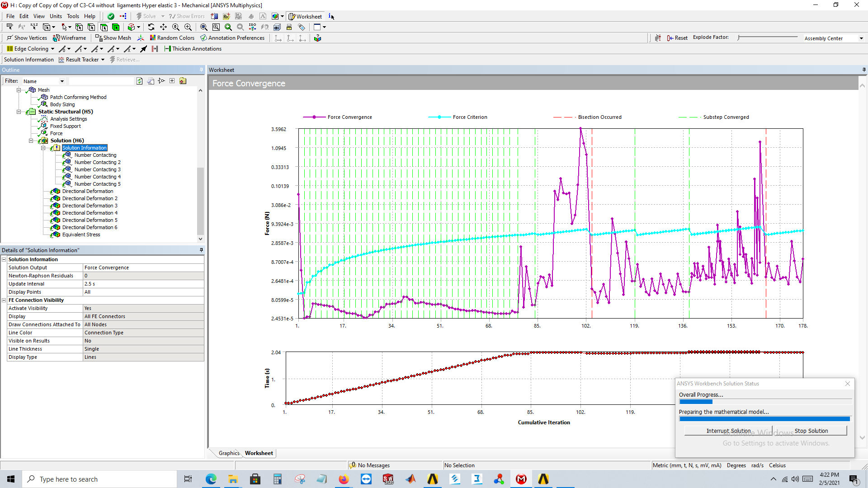Viewport: 868px width, 488px height.
Task: Click the Interrupt Solution button
Action: coord(728,431)
